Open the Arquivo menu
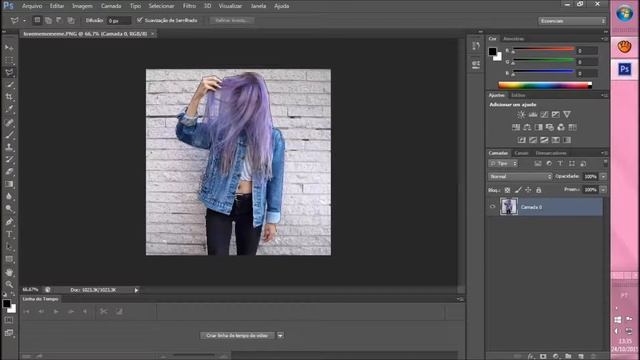This screenshot has width=640, height=360. 32,6
